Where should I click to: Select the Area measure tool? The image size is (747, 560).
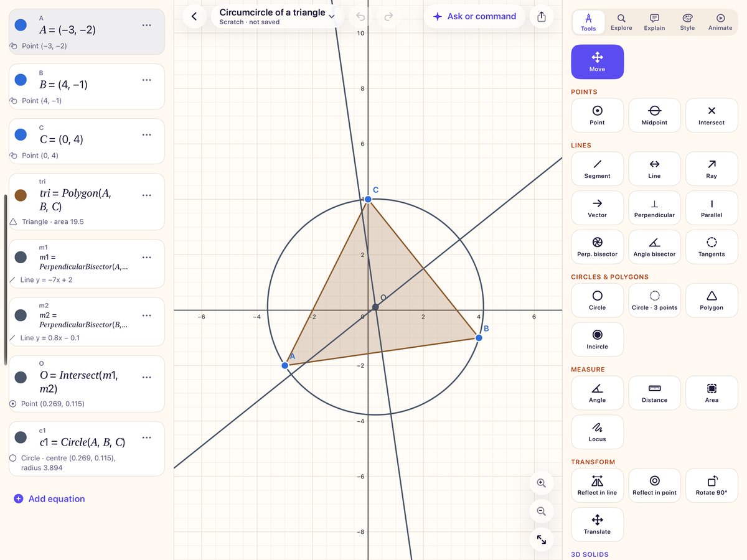tap(712, 393)
